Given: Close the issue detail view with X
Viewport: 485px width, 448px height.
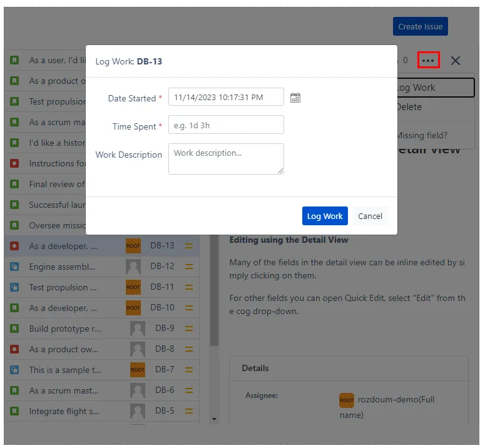Looking at the screenshot, I should 456,61.
